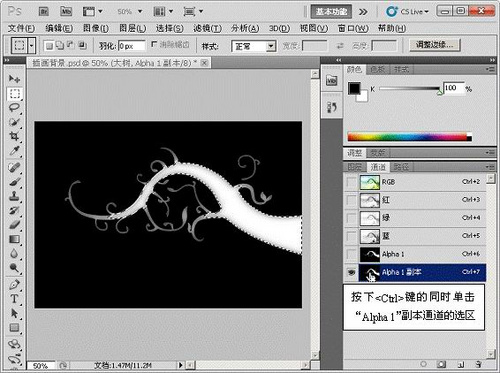Open the Window menu

coord(353,28)
